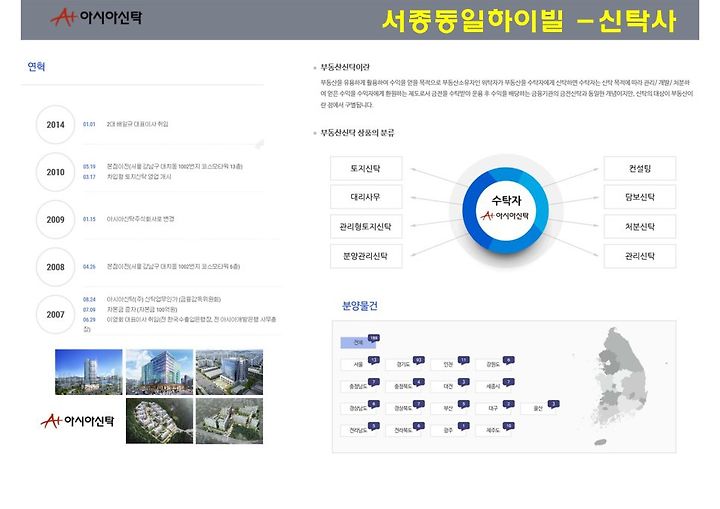Select the highlighted 전체 region filter
This screenshot has height=509, width=720.
coord(358,342)
